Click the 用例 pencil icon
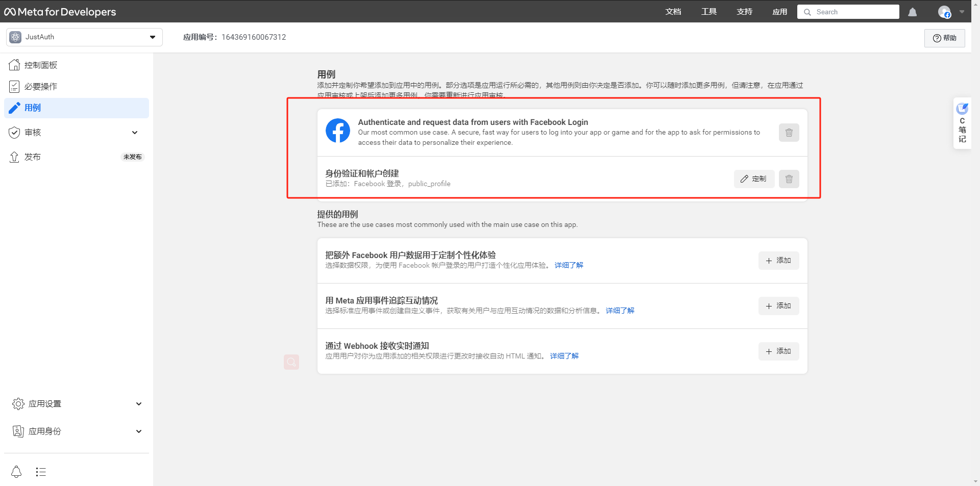Viewport: 980px width, 486px height. click(x=14, y=108)
